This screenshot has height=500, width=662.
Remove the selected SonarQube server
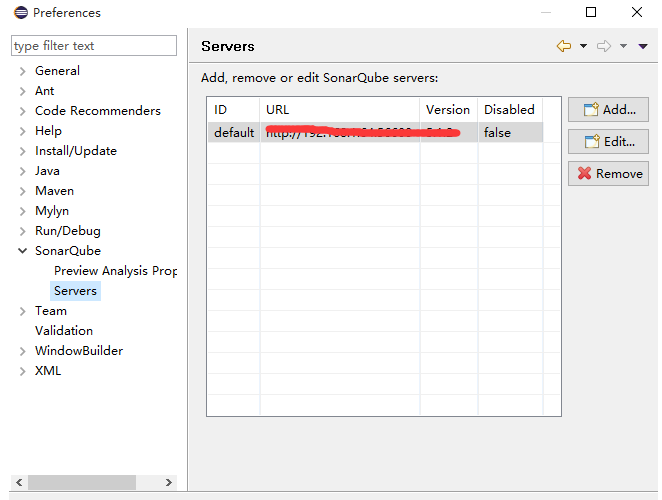608,174
